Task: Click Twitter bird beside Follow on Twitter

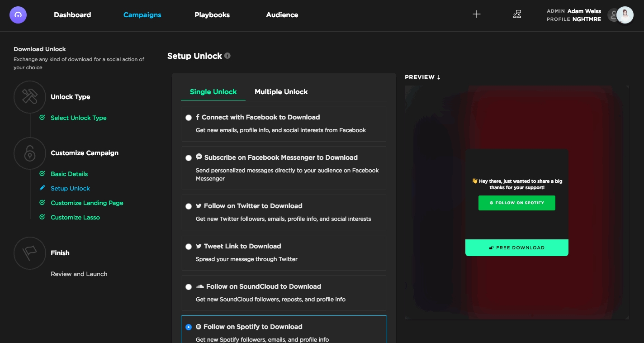Action: pos(199,206)
